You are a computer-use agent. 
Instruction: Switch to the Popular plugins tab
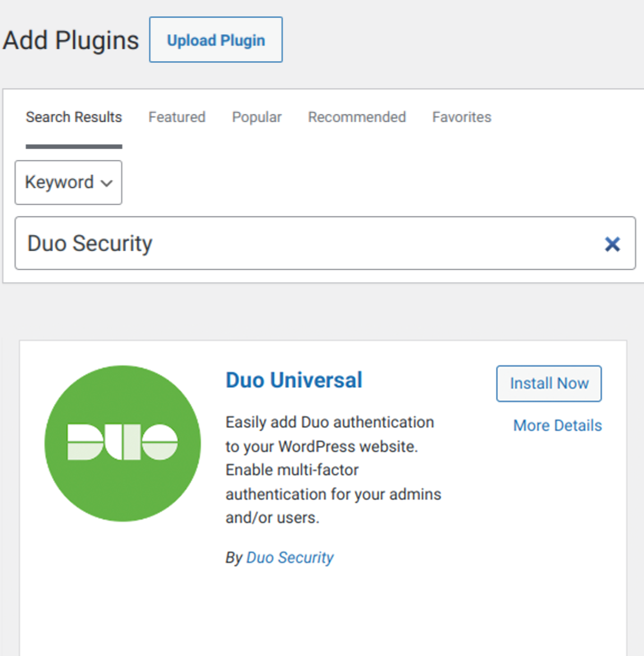[256, 117]
